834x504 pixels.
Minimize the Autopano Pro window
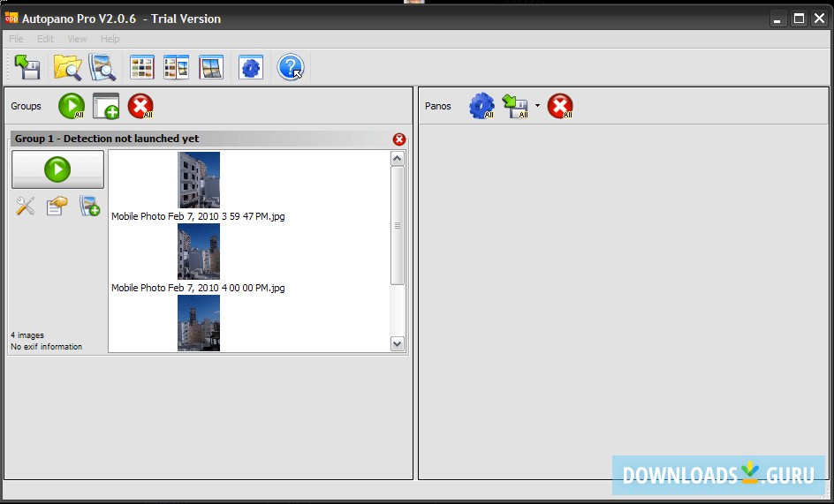tap(777, 19)
